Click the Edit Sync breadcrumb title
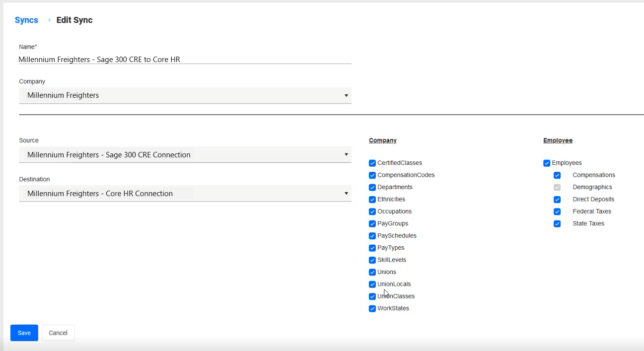The image size is (644, 351). (x=74, y=20)
